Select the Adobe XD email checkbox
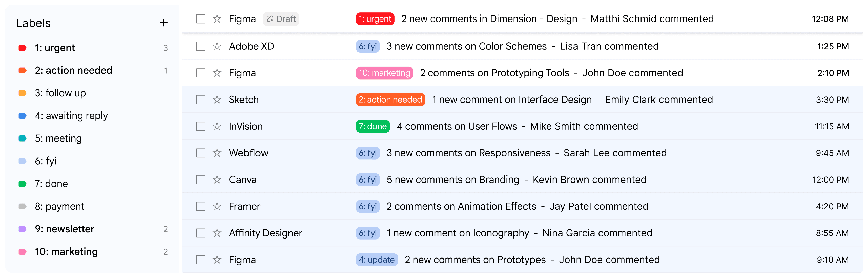The height and width of the screenshot is (278, 868). [200, 46]
